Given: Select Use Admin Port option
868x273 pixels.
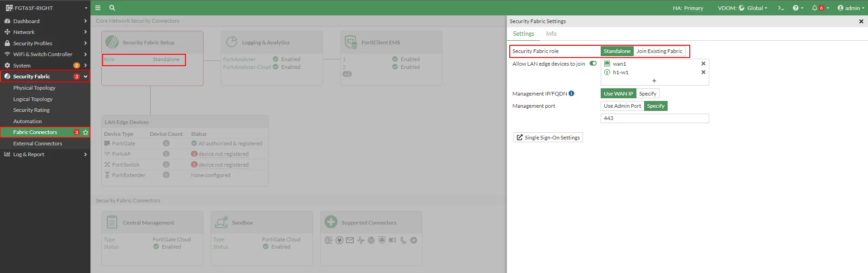Looking at the screenshot, I should click(622, 106).
